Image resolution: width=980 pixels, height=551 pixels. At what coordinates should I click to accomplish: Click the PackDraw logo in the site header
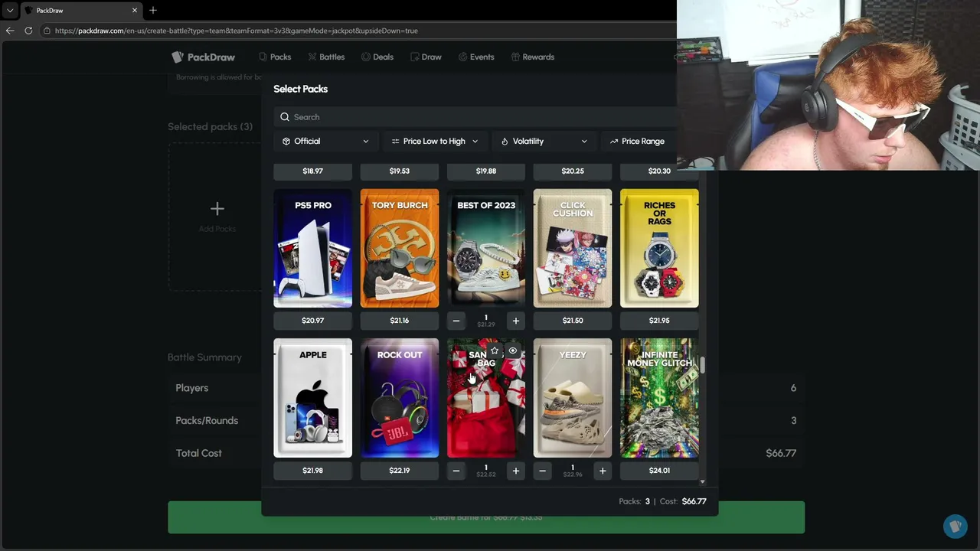click(x=204, y=57)
